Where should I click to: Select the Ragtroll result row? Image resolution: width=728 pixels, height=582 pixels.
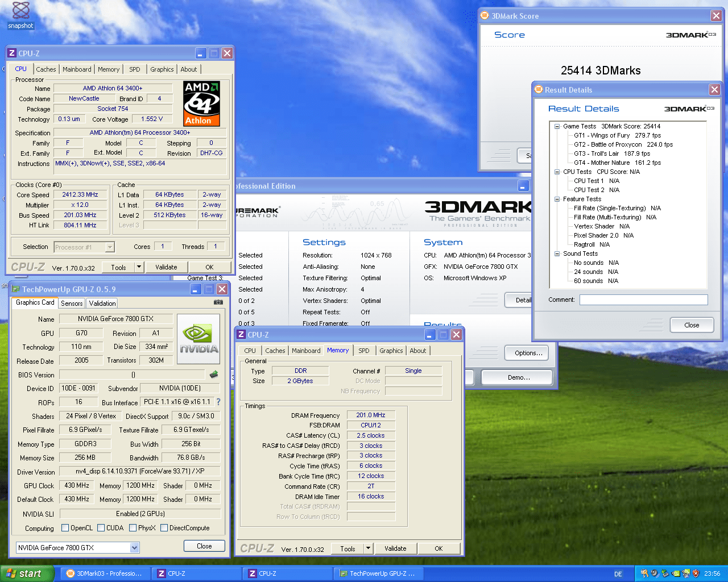591,244
